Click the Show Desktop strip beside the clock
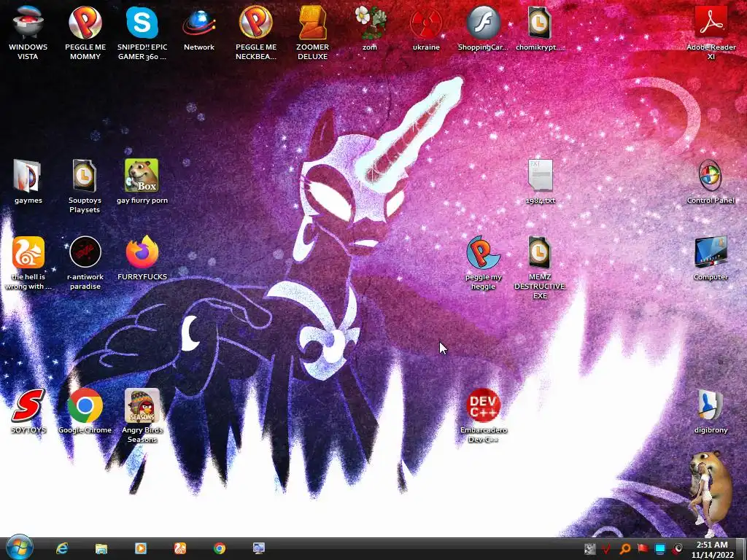Image resolution: width=747 pixels, height=560 pixels. [x=741, y=549]
